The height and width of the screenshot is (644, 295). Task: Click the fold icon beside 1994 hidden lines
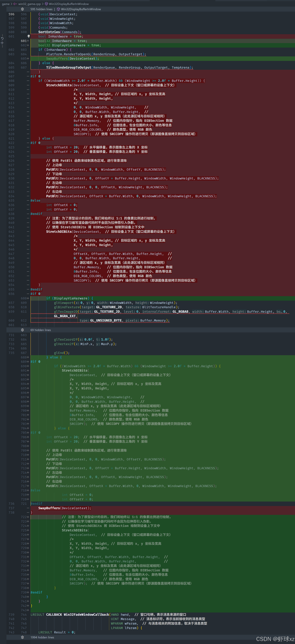pyautogui.click(x=23, y=637)
